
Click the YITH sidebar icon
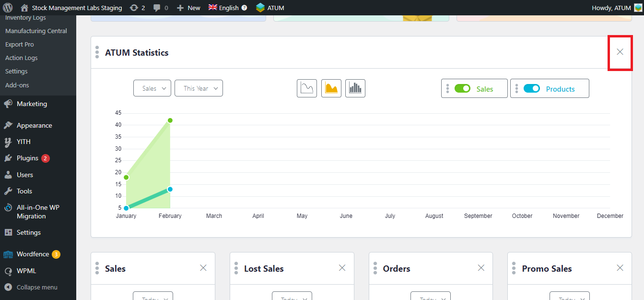pyautogui.click(x=8, y=142)
